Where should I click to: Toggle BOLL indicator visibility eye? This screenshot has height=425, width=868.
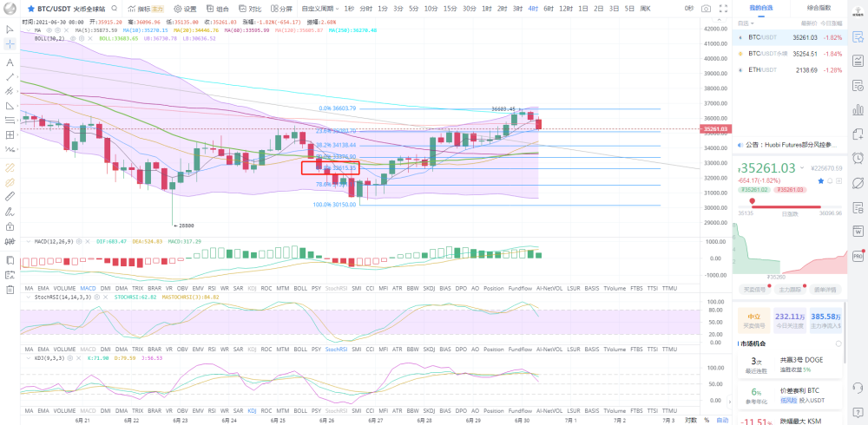point(74,39)
